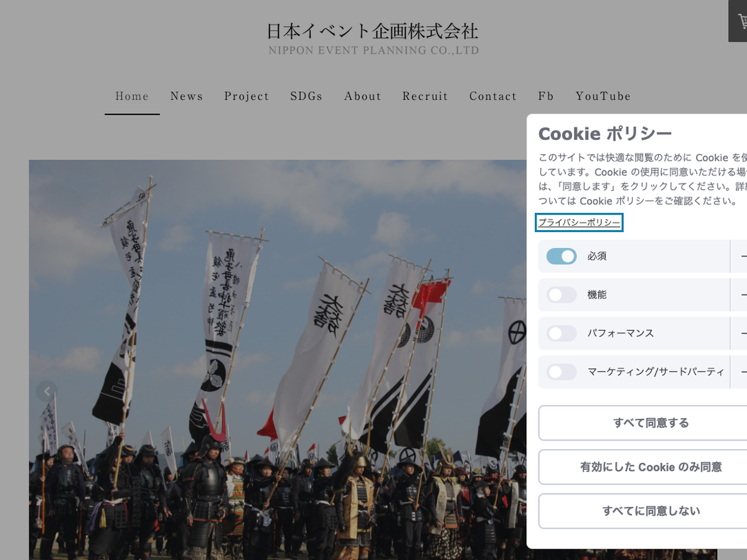Navigate to the Contact page

pos(493,96)
